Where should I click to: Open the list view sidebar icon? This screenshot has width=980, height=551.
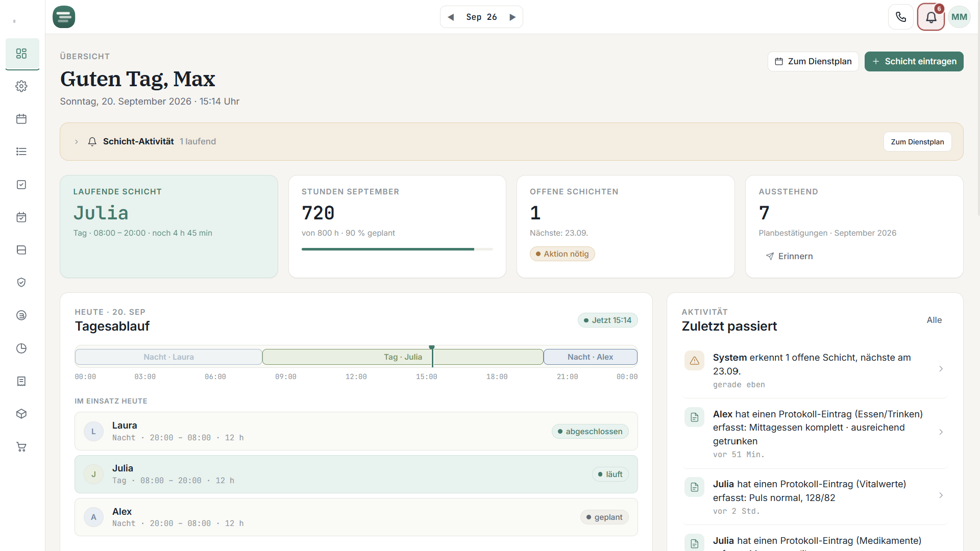[21, 152]
